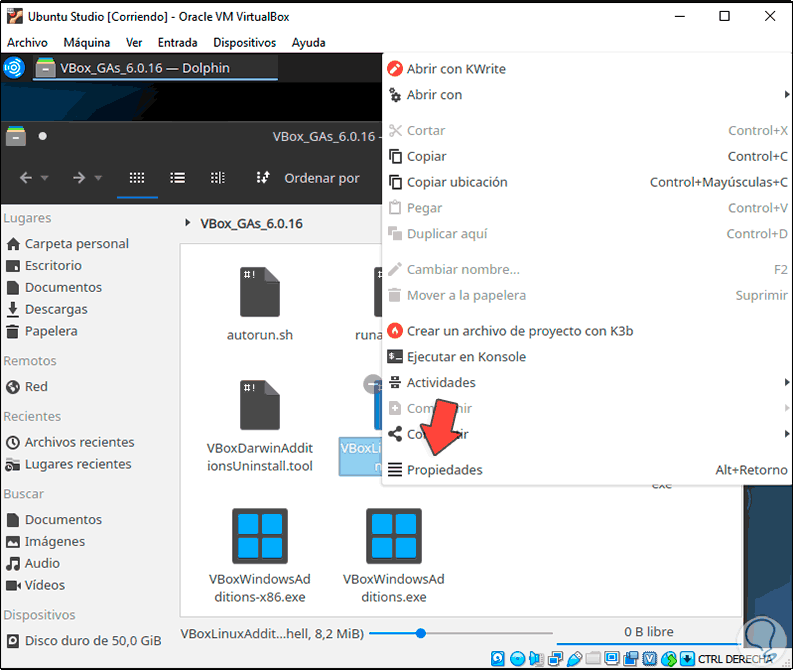Choose Crear un archivo de proyecto con K3b

click(587, 331)
